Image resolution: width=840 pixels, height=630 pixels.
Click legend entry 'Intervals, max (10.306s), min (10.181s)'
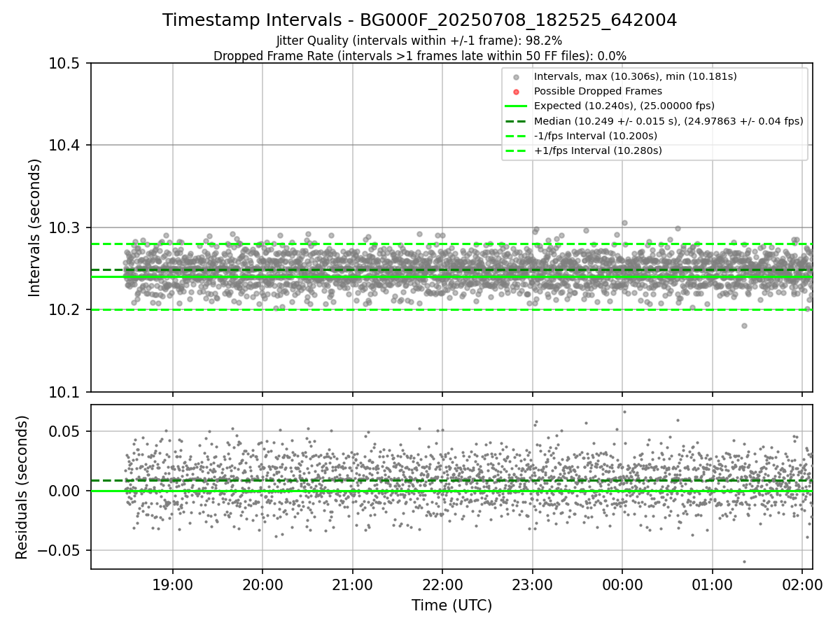coord(635,76)
